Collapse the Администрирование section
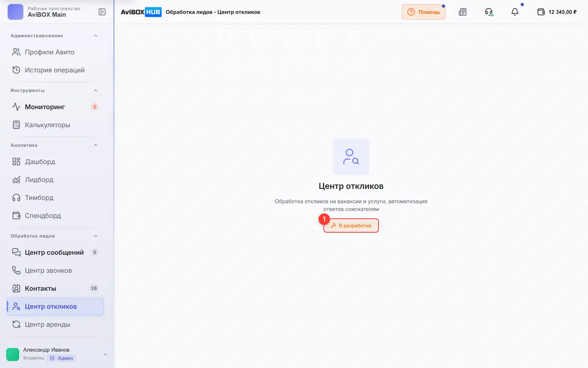588x368 pixels. point(96,36)
